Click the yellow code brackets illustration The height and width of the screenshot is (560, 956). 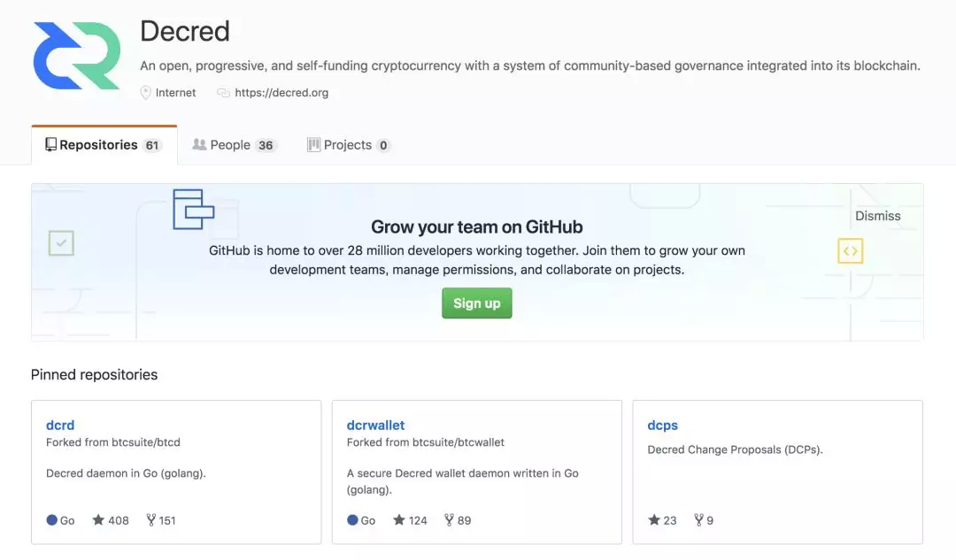[x=850, y=251]
